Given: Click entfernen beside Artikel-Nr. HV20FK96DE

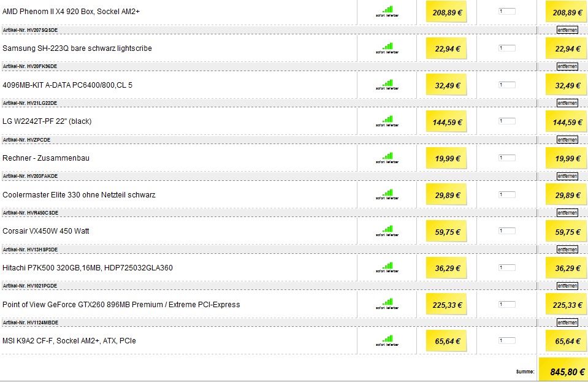Looking at the screenshot, I should [567, 66].
